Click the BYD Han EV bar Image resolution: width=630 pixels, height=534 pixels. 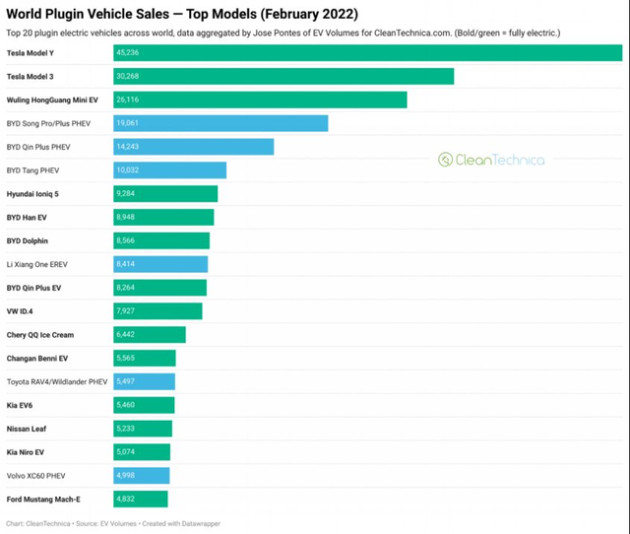click(x=164, y=217)
